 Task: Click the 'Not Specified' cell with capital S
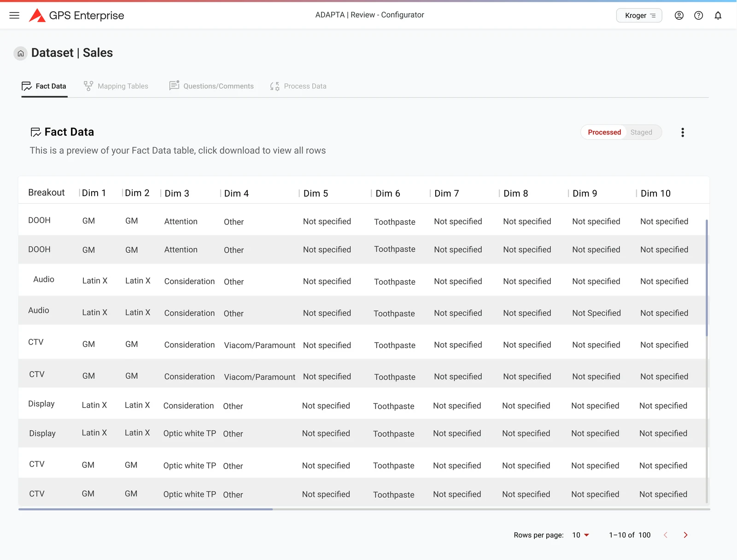pyautogui.click(x=597, y=313)
